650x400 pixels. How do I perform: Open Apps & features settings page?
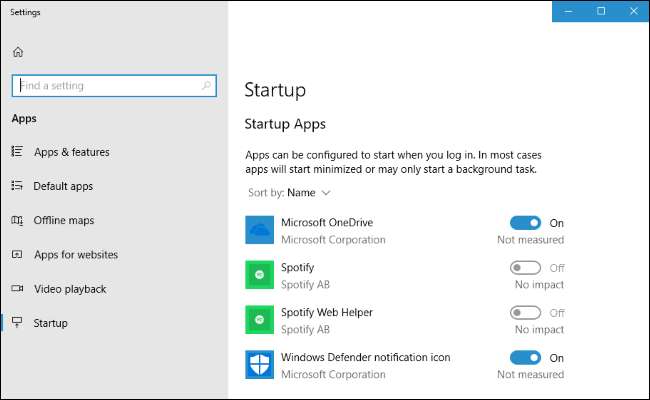coord(71,152)
